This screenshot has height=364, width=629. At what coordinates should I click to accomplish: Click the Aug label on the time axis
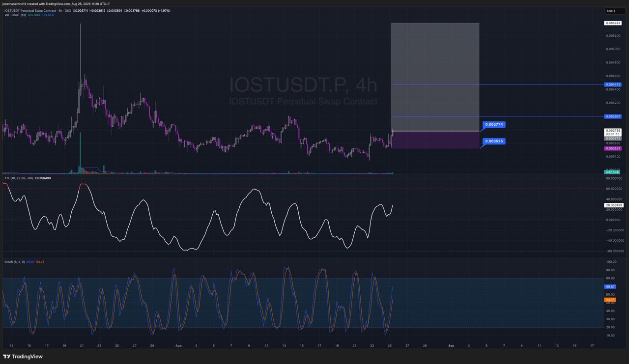pos(178,346)
